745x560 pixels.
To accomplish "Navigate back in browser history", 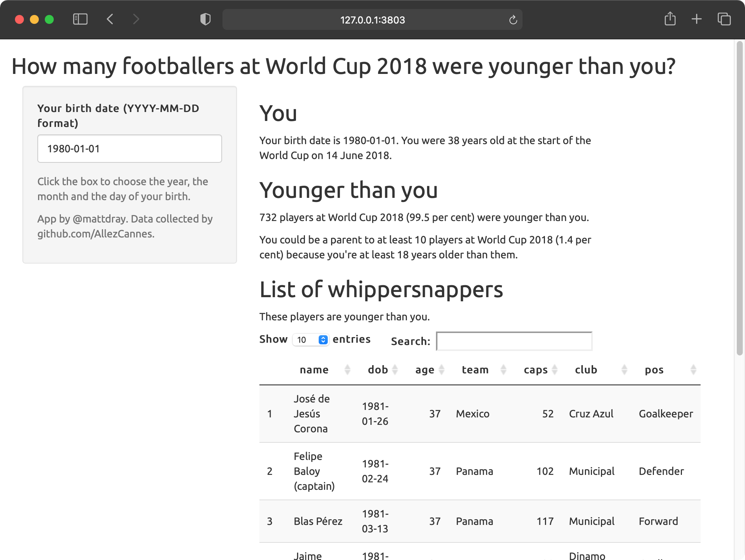I will pyautogui.click(x=110, y=19).
